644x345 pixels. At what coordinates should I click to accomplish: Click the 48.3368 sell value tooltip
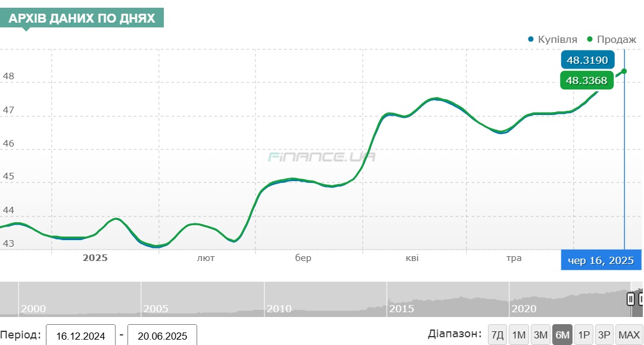(587, 80)
